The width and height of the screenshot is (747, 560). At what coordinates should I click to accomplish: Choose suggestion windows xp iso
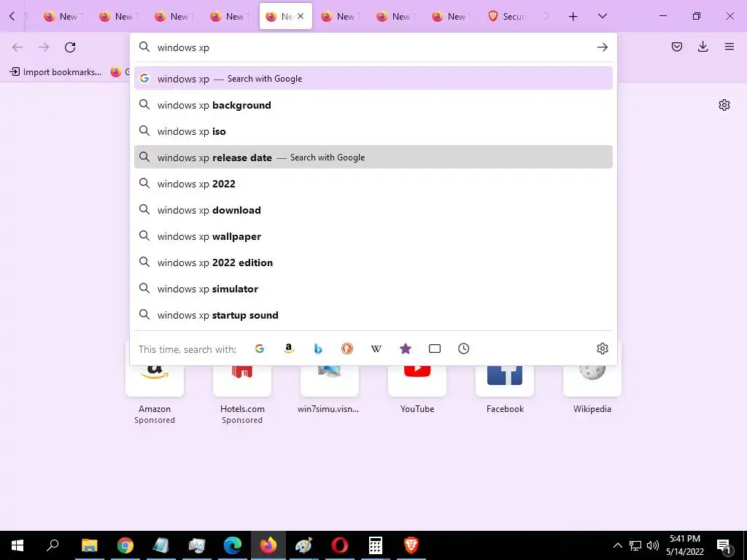pyautogui.click(x=373, y=131)
